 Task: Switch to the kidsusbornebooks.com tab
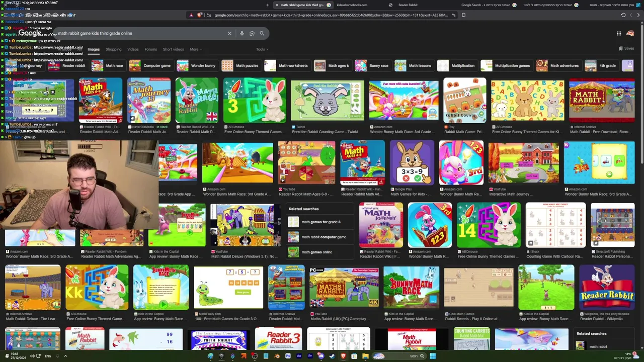[x=352, y=5]
